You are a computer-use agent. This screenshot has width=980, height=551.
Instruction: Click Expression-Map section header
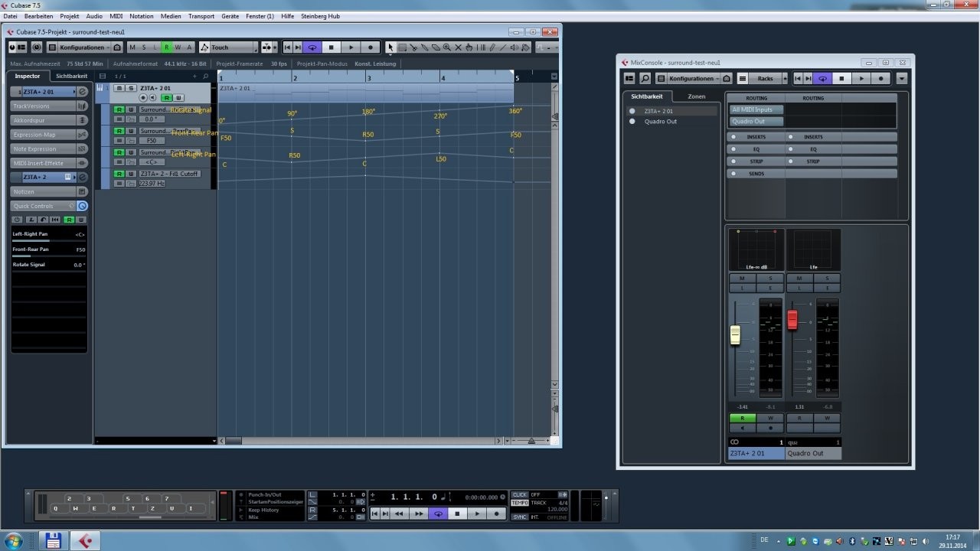coord(50,135)
